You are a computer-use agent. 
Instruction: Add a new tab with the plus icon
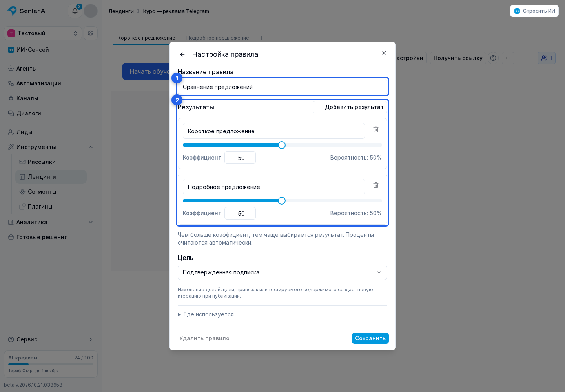(x=261, y=38)
